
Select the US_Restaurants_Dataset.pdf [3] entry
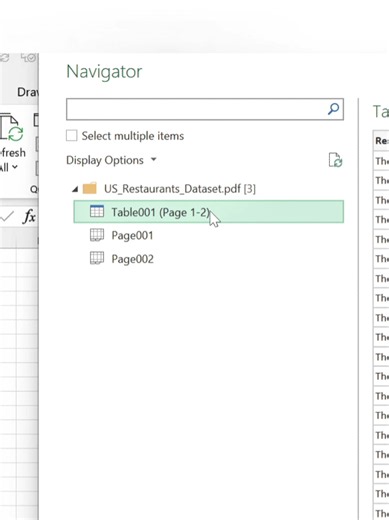[180, 189]
